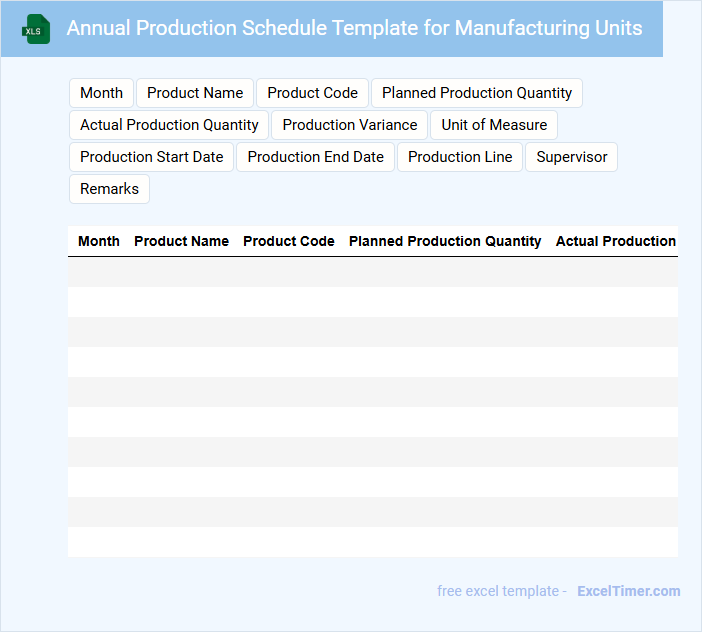Click the Annual Production Schedule Template title
This screenshot has height=632, width=702.
pos(354,28)
